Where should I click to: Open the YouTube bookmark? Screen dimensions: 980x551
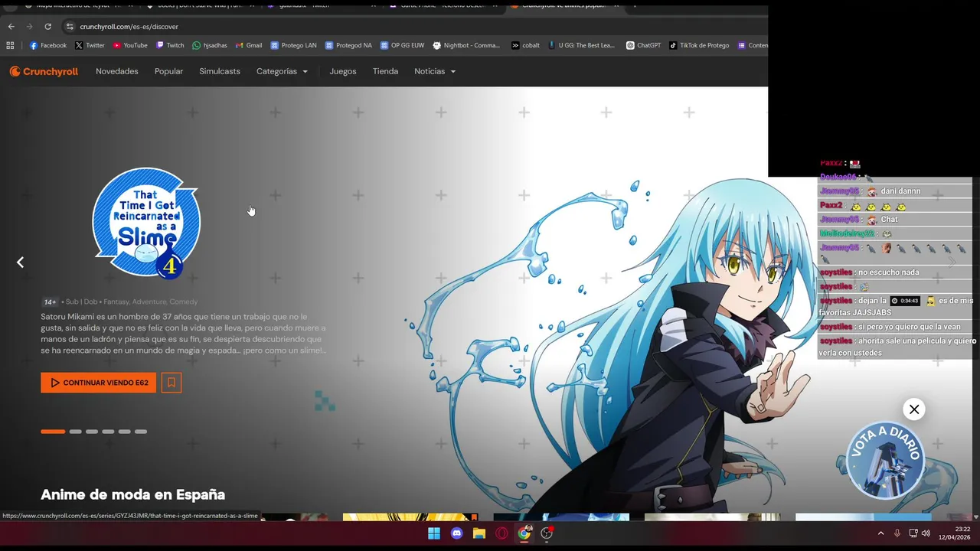130,45
